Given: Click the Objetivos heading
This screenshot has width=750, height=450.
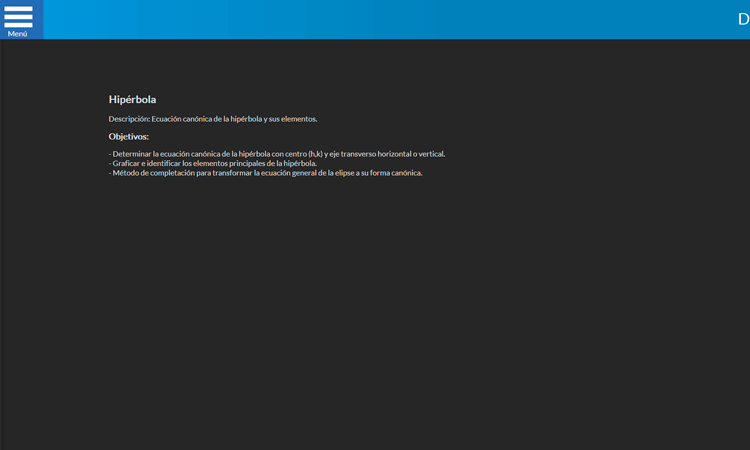Looking at the screenshot, I should click(x=128, y=137).
